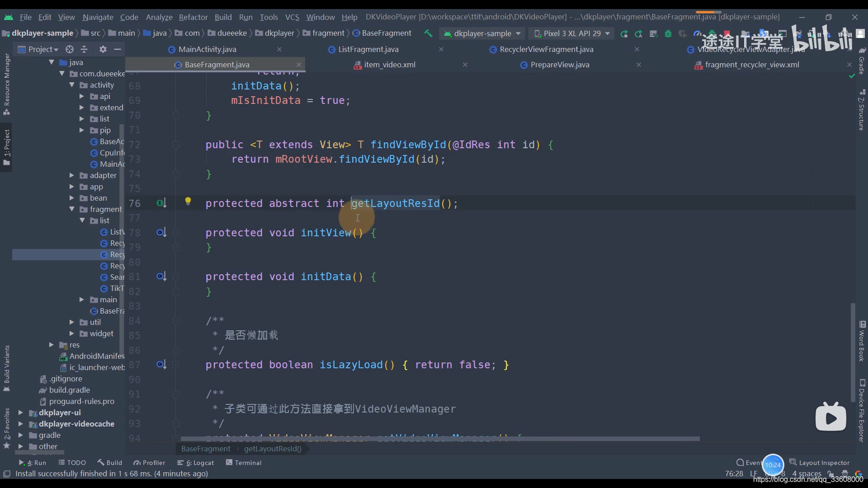Image resolution: width=868 pixels, height=488 pixels.
Task: Switch to ListFragment.java tab
Action: [x=368, y=49]
